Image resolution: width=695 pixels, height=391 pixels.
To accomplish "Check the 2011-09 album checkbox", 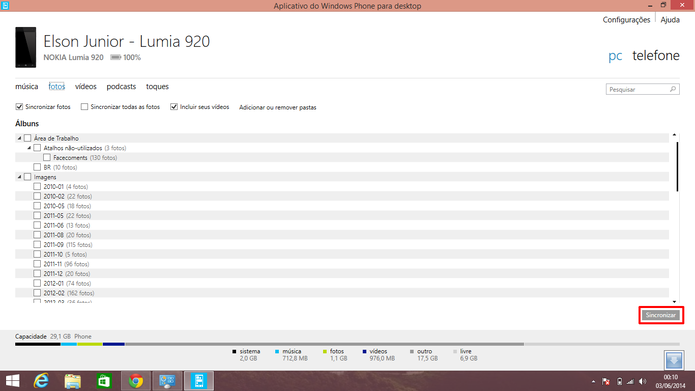I will [x=37, y=245].
